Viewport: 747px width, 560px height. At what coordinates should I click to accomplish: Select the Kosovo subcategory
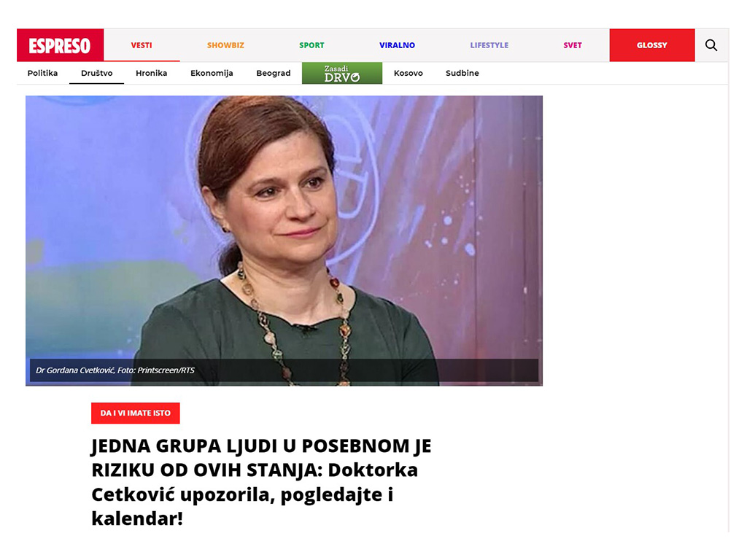[x=409, y=73]
